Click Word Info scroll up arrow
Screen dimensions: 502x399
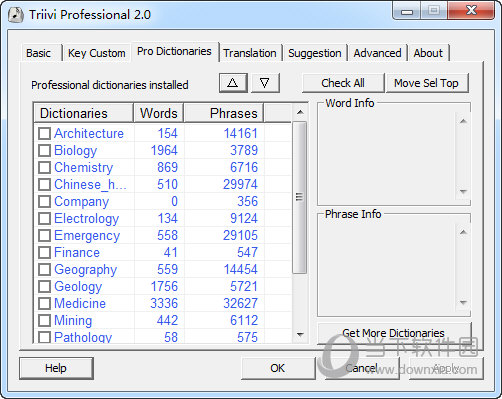pos(463,121)
